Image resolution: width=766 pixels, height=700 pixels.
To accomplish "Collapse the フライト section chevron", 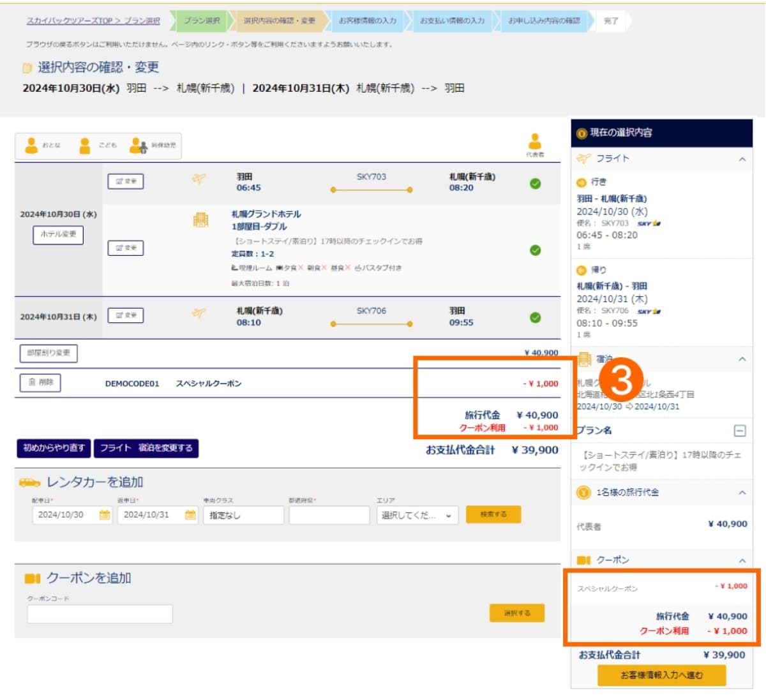I will click(742, 160).
